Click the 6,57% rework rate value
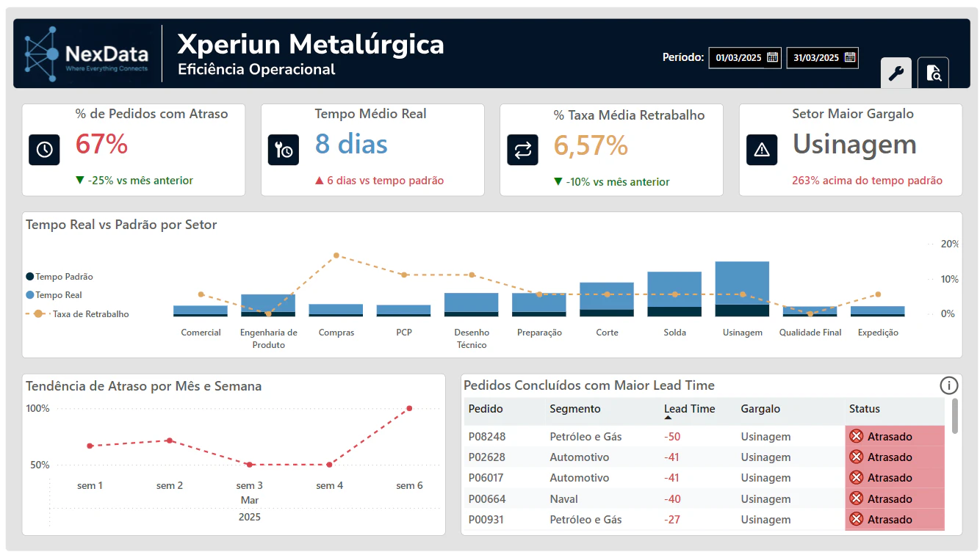Screen dimensions: 980x555 pyautogui.click(x=591, y=145)
